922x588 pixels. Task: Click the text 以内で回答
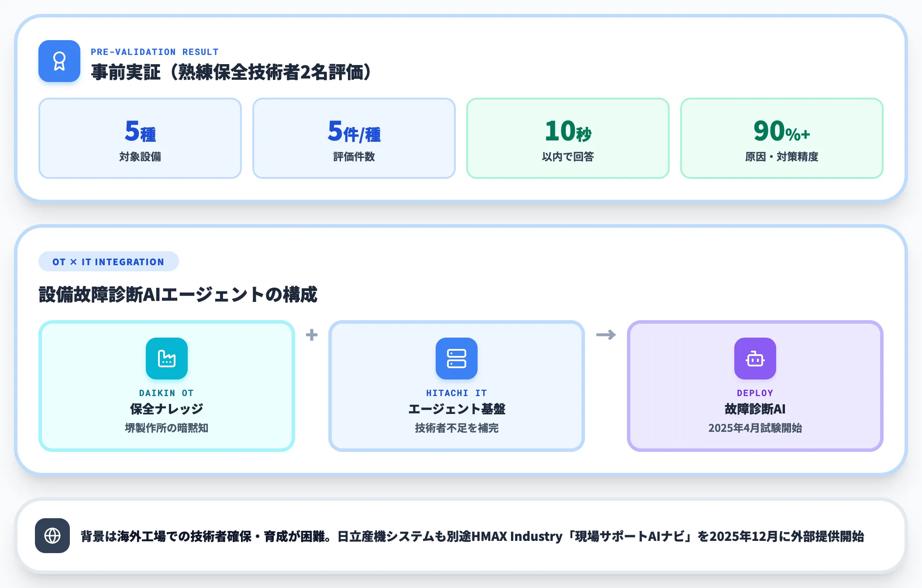[x=568, y=157]
